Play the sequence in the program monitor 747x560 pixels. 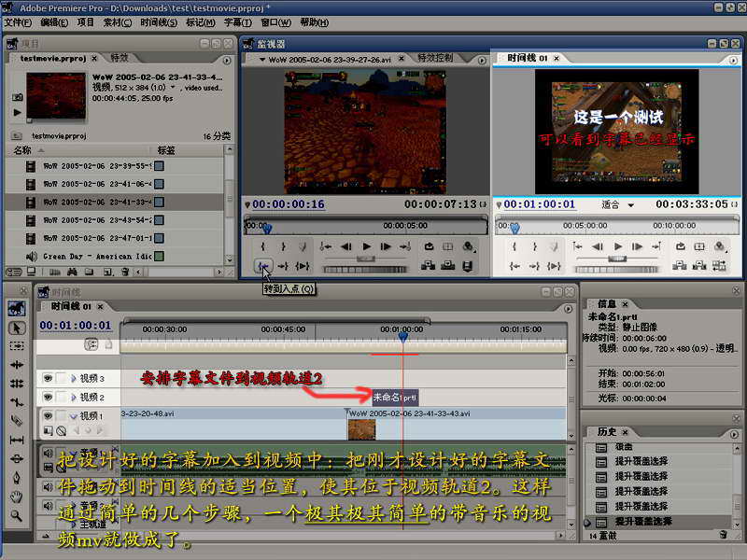point(618,246)
